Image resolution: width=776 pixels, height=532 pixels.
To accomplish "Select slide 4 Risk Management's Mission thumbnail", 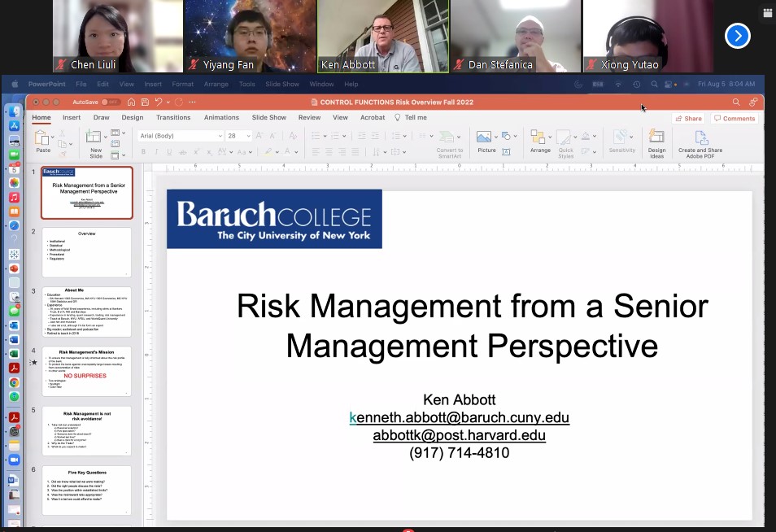I will click(x=86, y=372).
